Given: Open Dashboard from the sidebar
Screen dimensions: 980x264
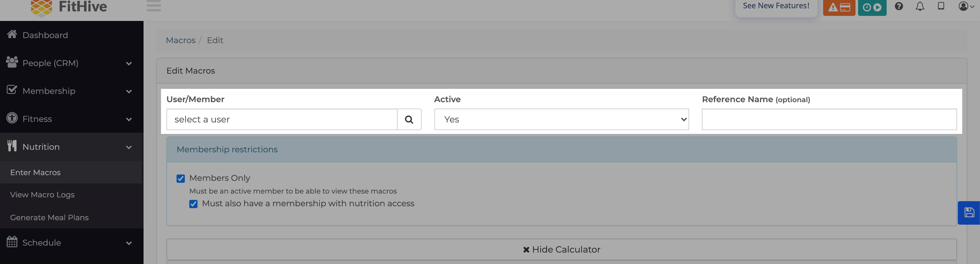Looking at the screenshot, I should point(71,35).
